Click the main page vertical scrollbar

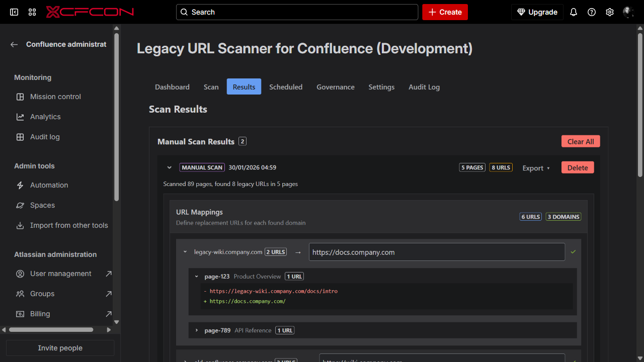coord(640,105)
